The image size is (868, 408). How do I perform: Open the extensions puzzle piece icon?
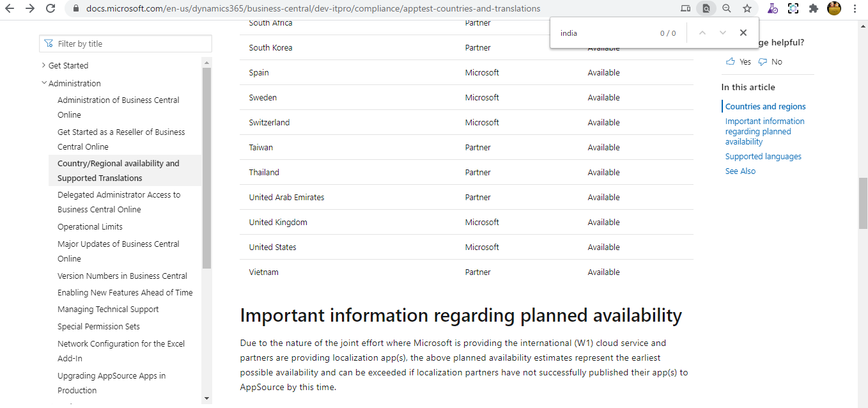click(814, 8)
